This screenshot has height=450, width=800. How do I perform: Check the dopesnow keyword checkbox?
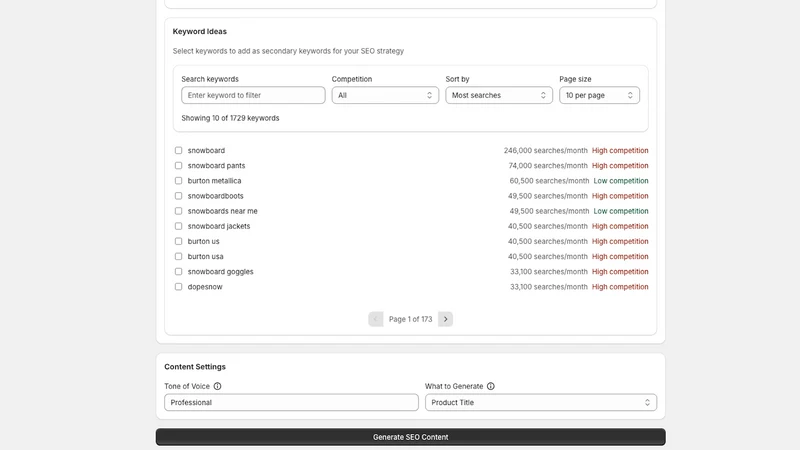[178, 287]
